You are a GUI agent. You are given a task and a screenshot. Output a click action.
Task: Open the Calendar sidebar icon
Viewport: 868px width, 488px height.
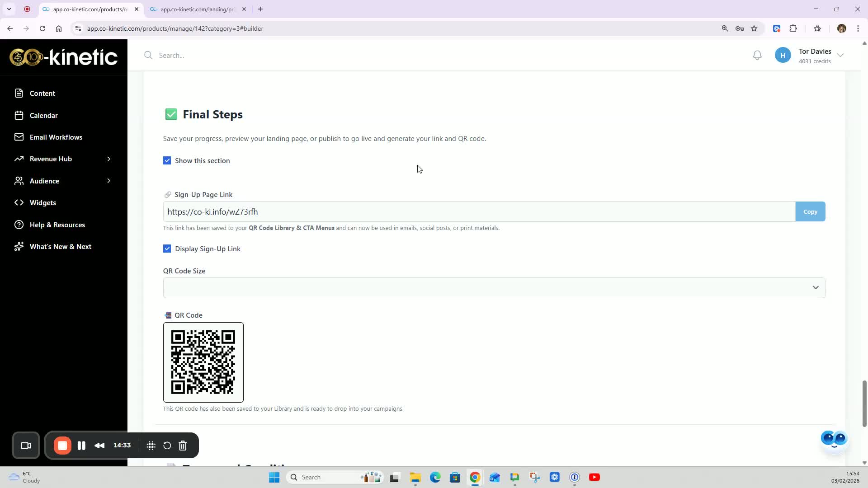click(x=19, y=115)
